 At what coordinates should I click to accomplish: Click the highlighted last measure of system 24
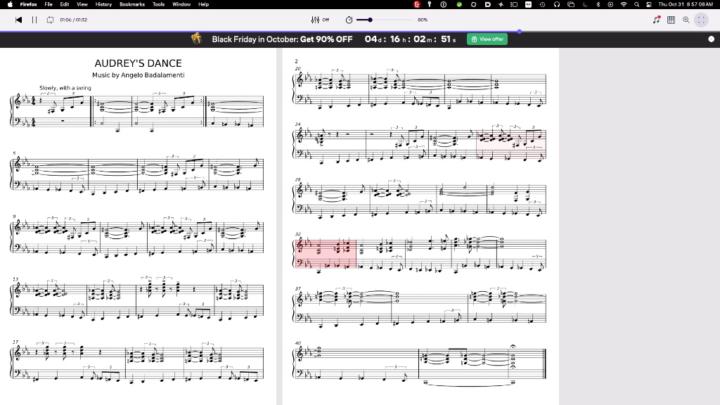[x=511, y=143]
